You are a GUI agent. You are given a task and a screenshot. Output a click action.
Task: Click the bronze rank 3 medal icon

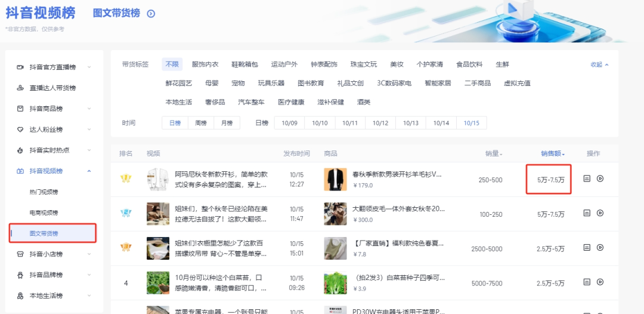click(126, 247)
